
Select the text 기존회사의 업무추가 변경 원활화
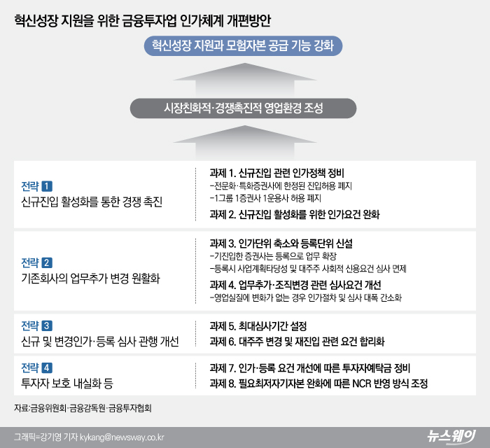[x=90, y=278]
